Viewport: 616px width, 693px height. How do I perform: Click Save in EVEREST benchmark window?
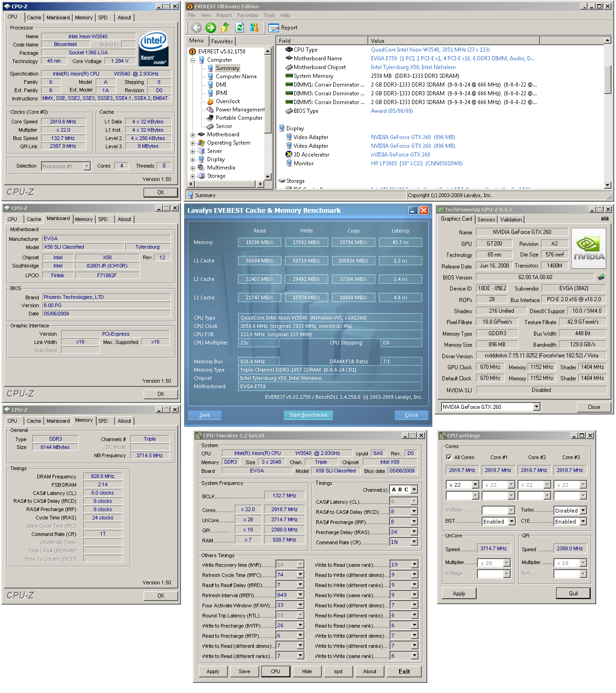pos(204,415)
